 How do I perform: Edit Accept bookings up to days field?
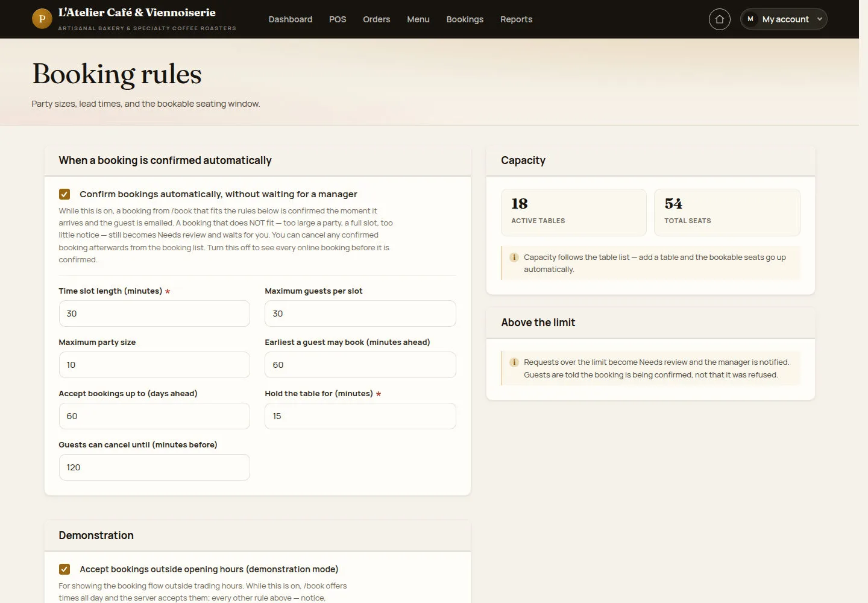click(154, 416)
